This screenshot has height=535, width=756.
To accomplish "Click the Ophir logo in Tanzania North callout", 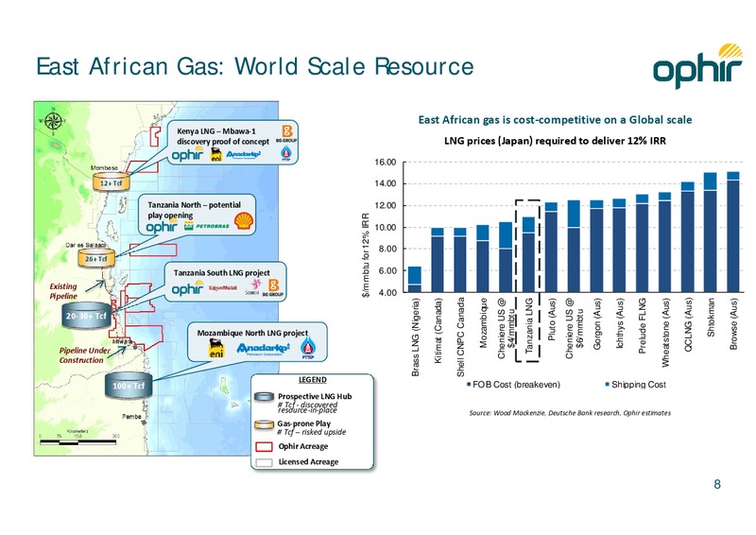I will coord(162,226).
